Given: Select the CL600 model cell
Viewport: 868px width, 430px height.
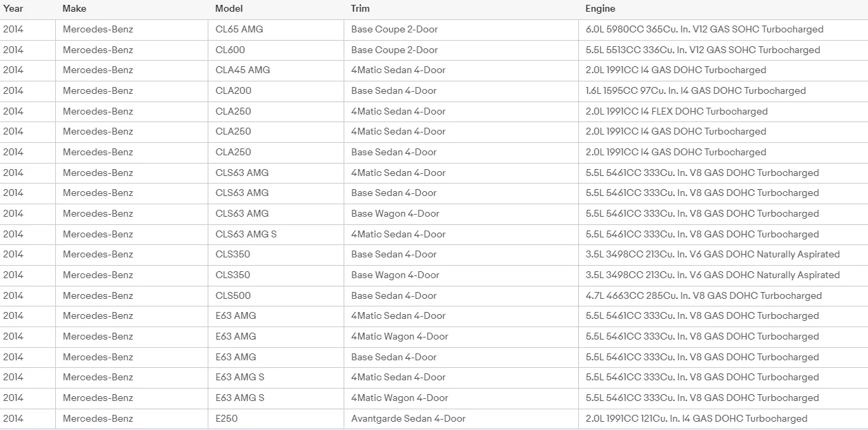Looking at the screenshot, I should [x=276, y=50].
